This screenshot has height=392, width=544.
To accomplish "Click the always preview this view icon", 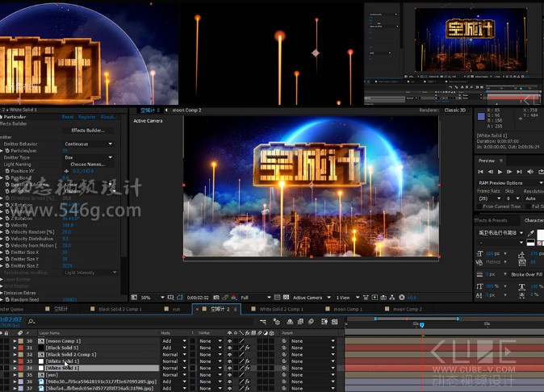I will 134,298.
